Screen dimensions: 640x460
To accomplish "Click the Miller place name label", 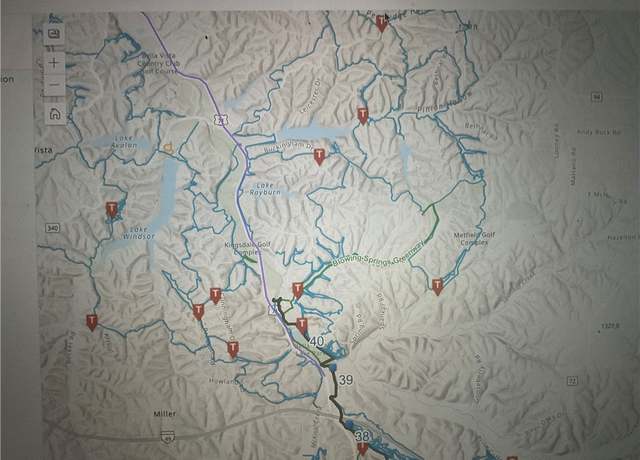I will (165, 413).
